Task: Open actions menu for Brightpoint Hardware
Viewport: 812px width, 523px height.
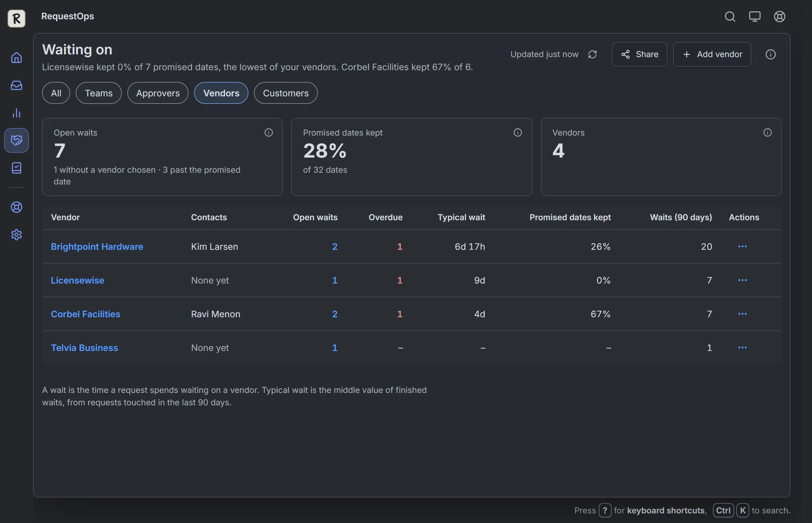Action: (742, 246)
